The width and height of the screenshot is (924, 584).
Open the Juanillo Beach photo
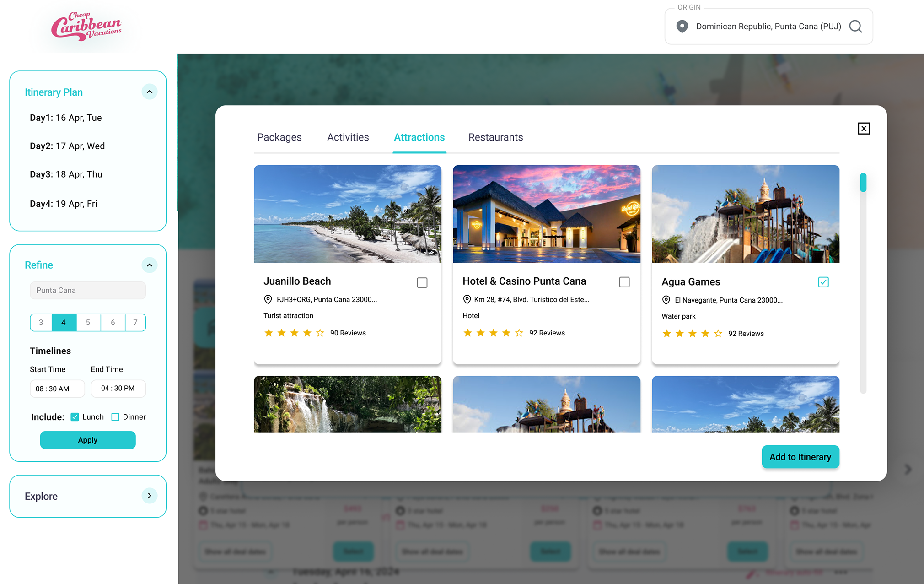[x=348, y=214]
